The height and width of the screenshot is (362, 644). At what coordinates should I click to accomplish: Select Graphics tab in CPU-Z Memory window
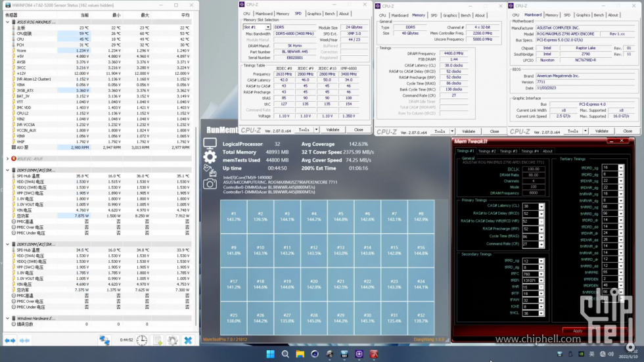pos(449,15)
